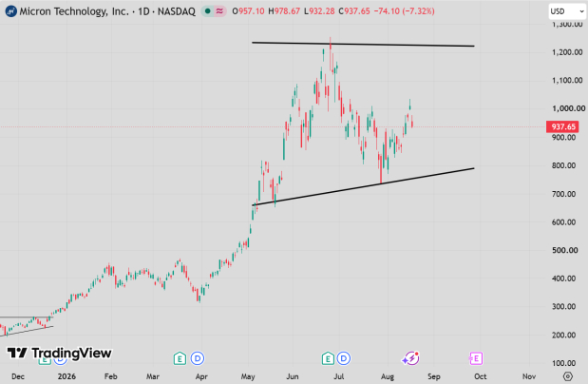
Task: Open the late June dividend D marker
Action: click(x=344, y=358)
